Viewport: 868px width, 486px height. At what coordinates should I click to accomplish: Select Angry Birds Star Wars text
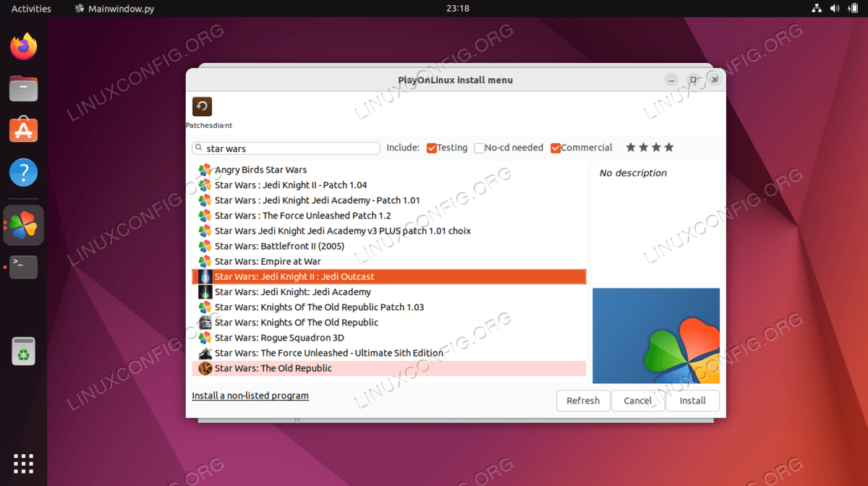[260, 170]
